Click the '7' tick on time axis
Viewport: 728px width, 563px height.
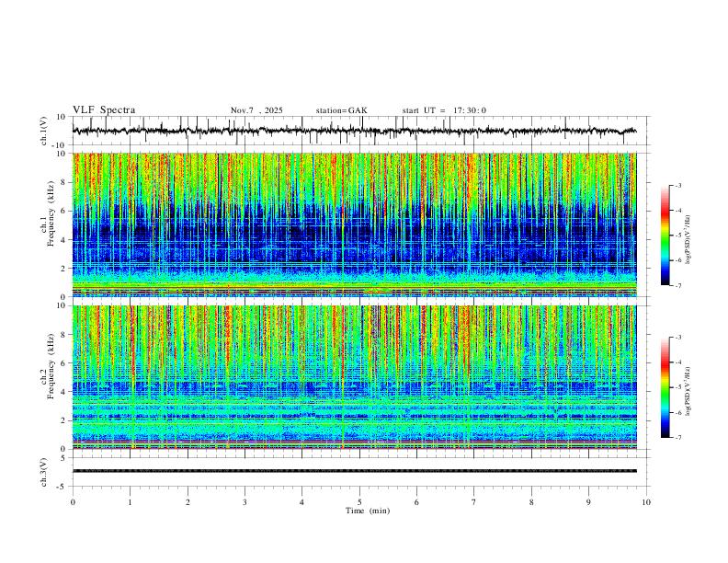pyautogui.click(x=474, y=502)
